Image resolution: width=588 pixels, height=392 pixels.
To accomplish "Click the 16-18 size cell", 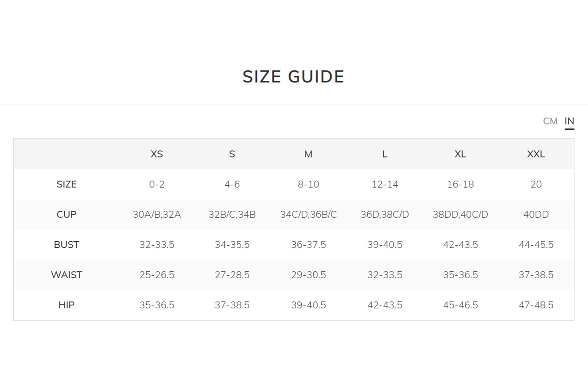I will click(x=460, y=184).
